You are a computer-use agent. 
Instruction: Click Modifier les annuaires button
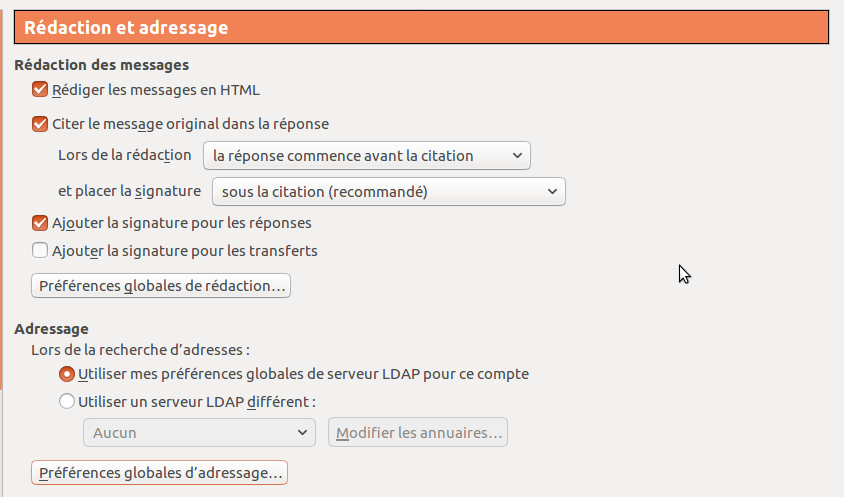(x=418, y=432)
